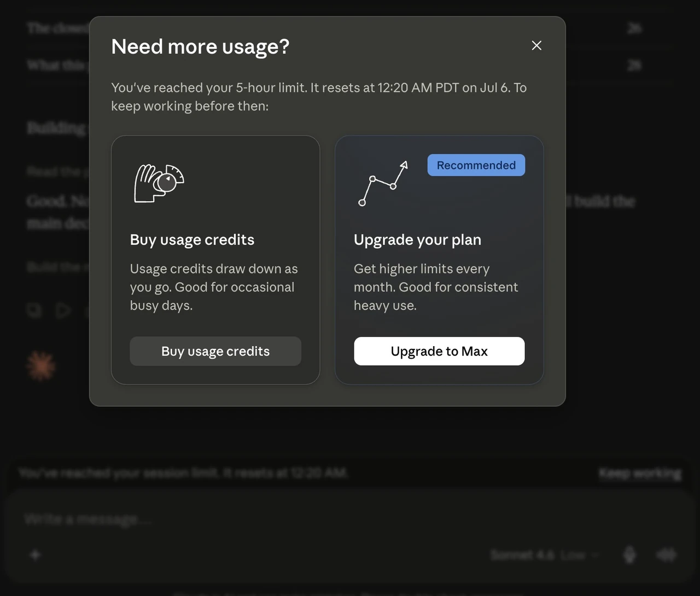This screenshot has height=596, width=700.
Task: Click the usage credits draw down description
Action: click(214, 287)
